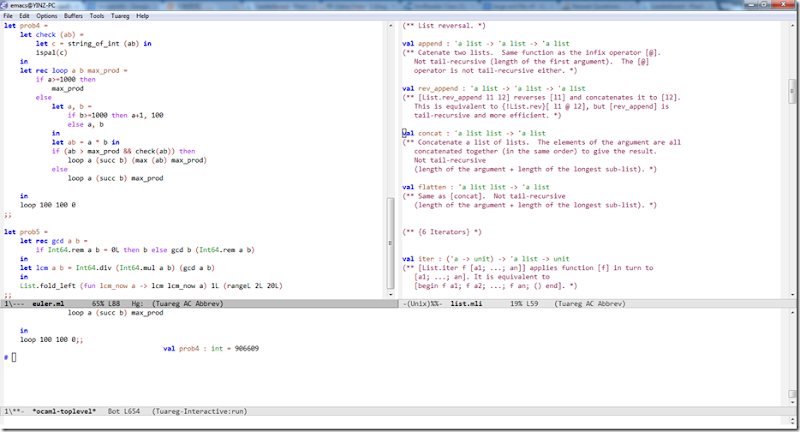Open the Options menu
The width and height of the screenshot is (800, 432).
click(x=47, y=16)
